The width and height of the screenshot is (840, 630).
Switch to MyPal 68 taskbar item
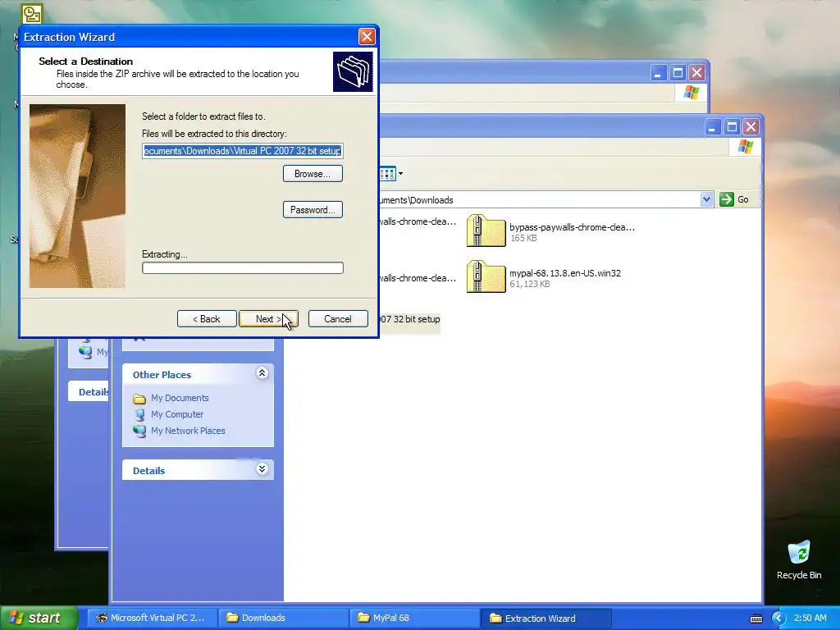click(x=415, y=618)
